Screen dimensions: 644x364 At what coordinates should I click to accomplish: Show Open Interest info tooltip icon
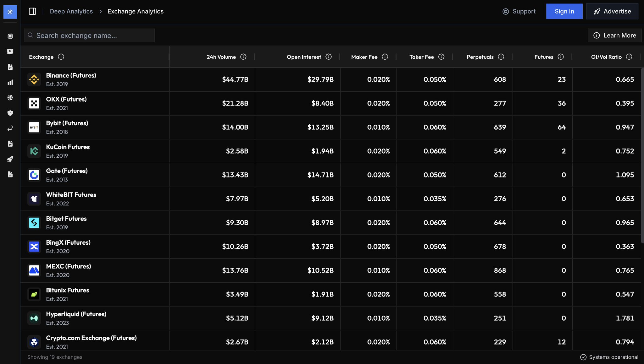tap(329, 57)
